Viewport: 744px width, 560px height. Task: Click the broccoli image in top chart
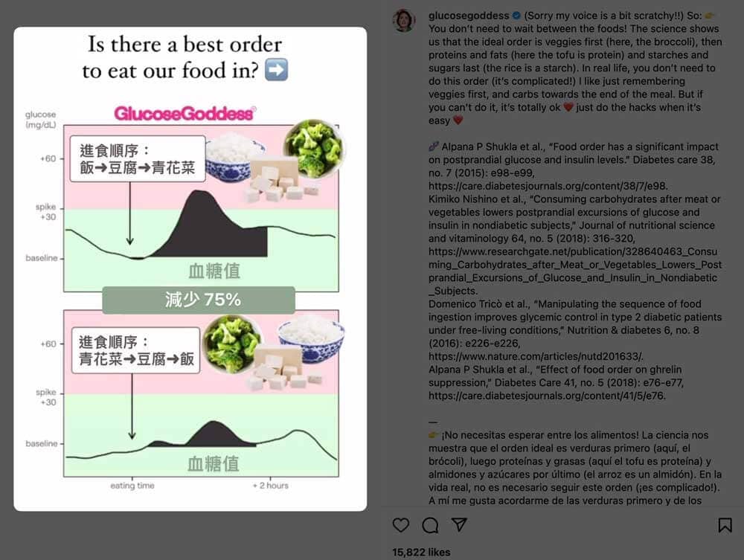[x=314, y=149]
